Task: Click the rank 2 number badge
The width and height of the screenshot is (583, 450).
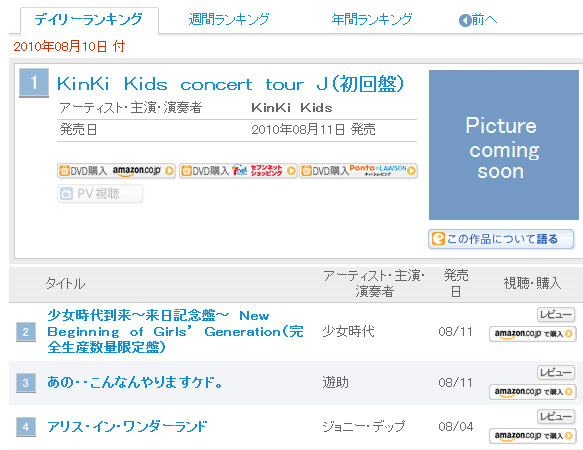Action: click(26, 332)
